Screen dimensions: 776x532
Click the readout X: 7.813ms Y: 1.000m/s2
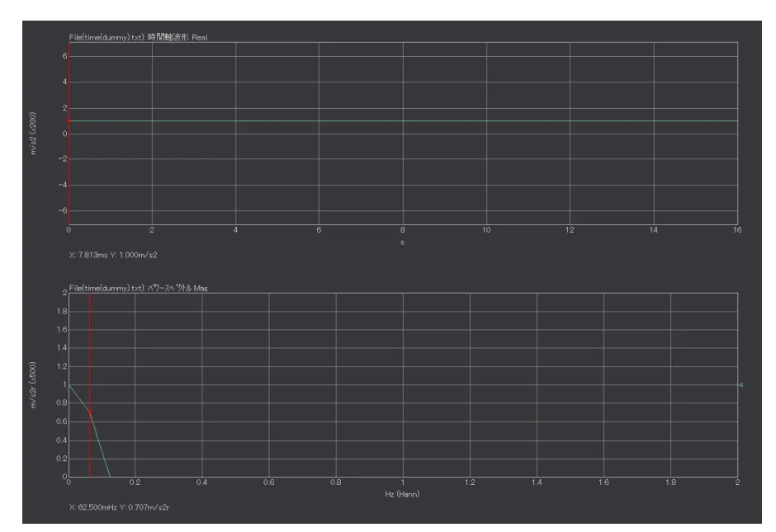113,255
